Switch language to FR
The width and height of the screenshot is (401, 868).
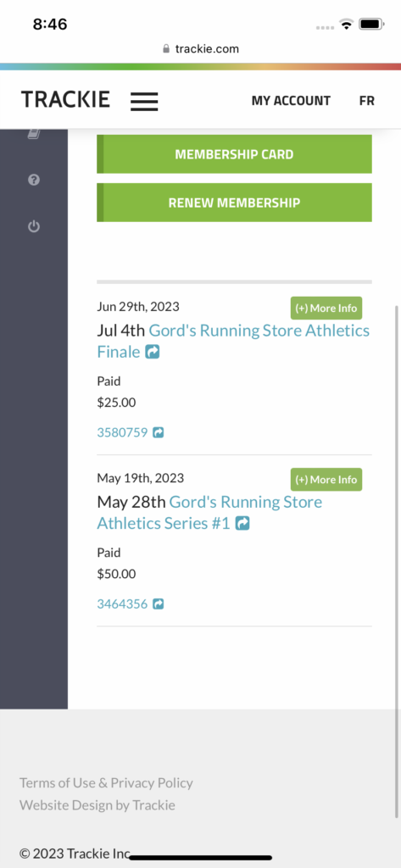click(x=366, y=101)
